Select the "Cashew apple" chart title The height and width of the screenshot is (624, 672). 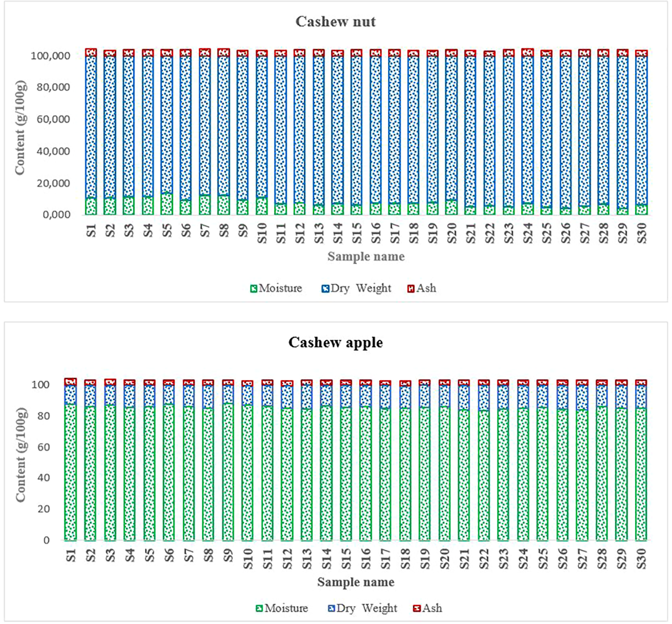click(335, 342)
